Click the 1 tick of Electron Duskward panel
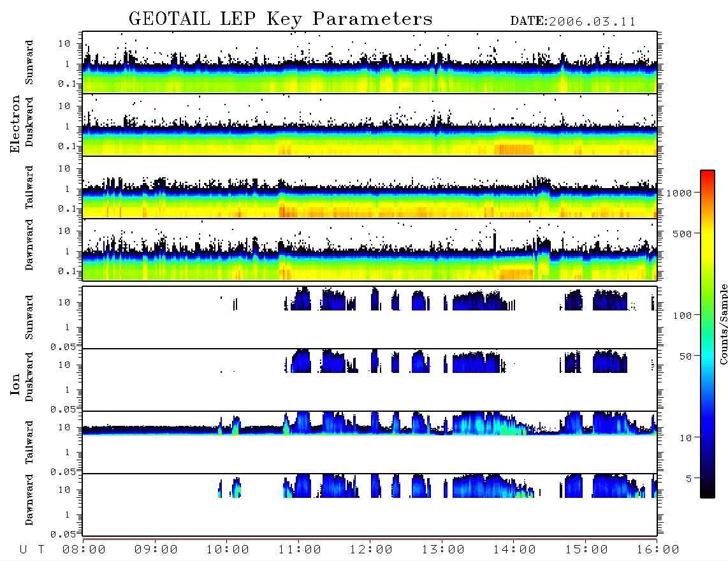 click(x=67, y=126)
